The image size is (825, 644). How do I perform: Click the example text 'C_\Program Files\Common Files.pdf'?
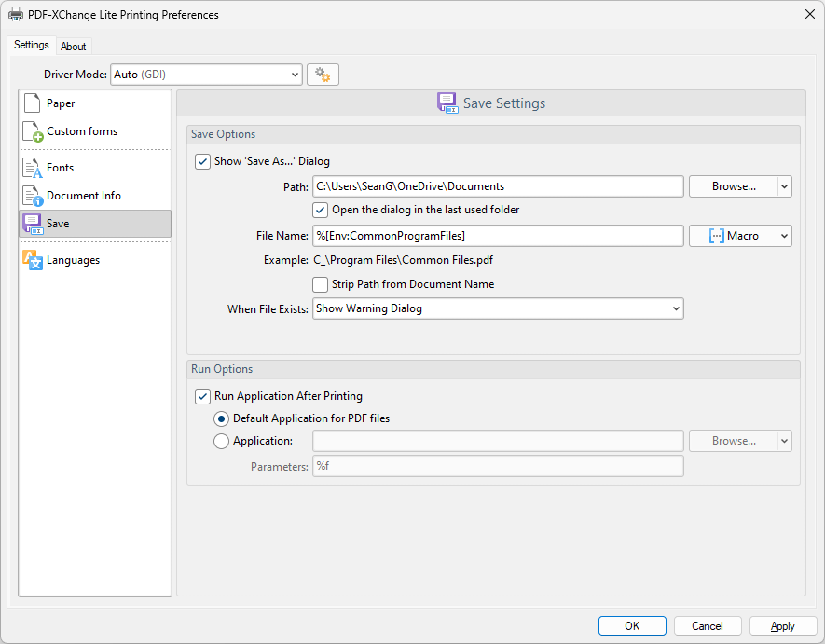(x=404, y=260)
